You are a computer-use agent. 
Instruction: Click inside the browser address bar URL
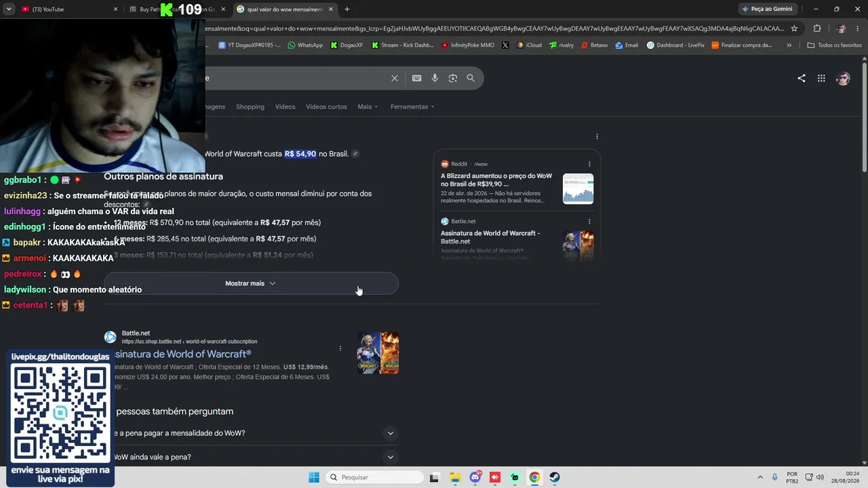tap(495, 28)
